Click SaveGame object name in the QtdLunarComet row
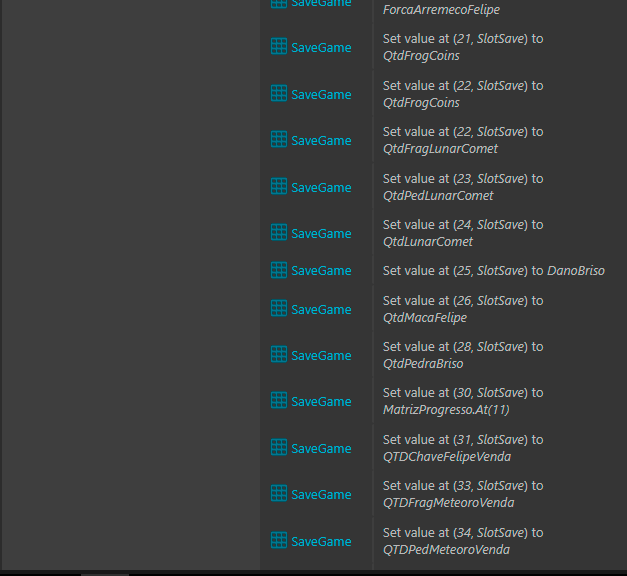 pyautogui.click(x=321, y=233)
